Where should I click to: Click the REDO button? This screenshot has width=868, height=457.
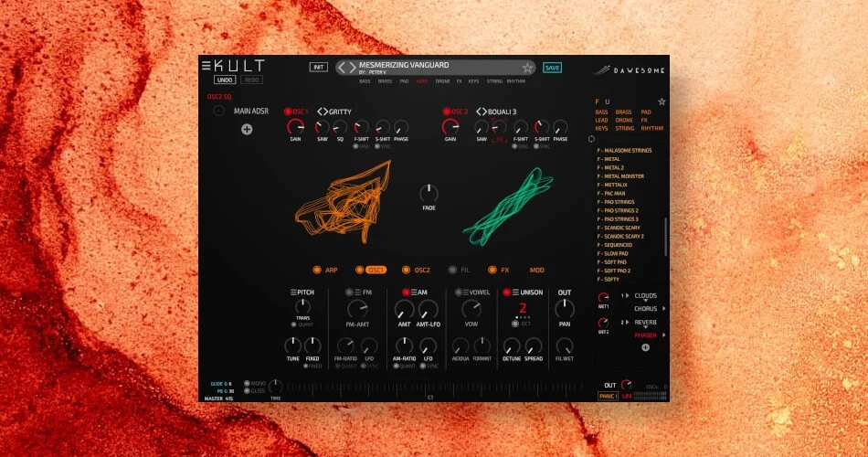coord(251,80)
